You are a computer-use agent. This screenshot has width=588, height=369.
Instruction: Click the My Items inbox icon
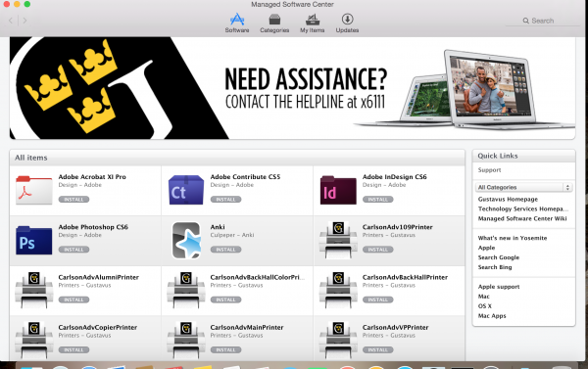pos(313,20)
